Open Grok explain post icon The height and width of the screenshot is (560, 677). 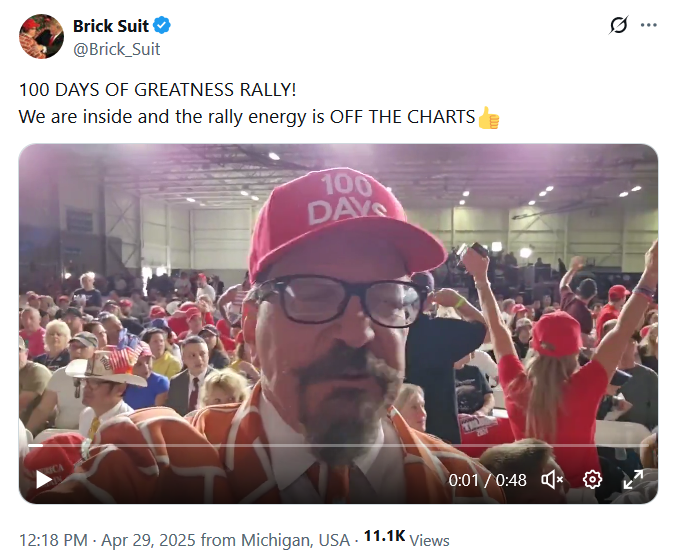point(618,26)
